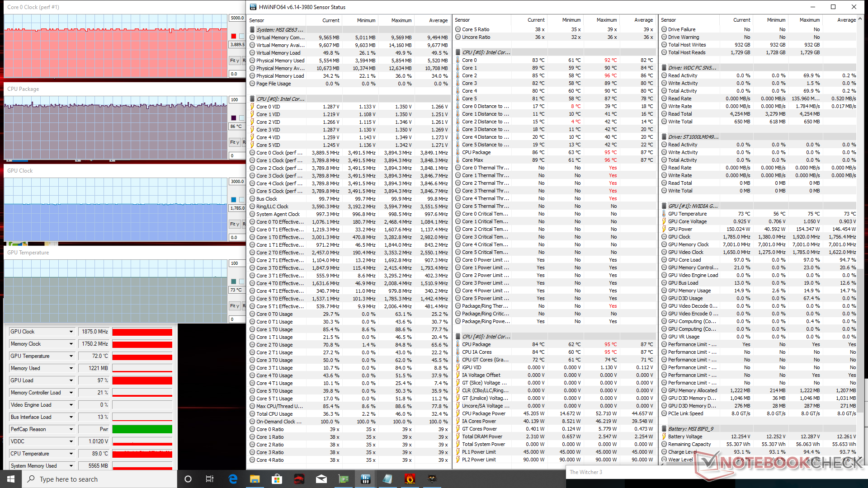Click Fit y in Core 0 Clock graph

coord(235,60)
